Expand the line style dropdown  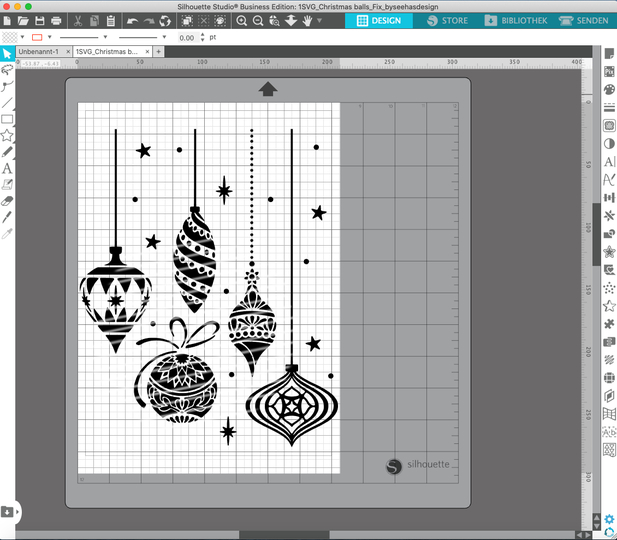105,37
